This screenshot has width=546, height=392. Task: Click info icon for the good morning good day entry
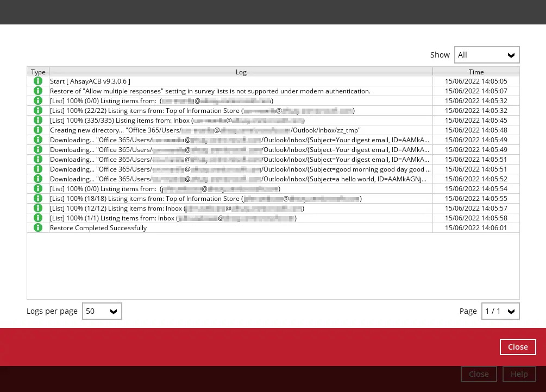pyautogui.click(x=38, y=169)
